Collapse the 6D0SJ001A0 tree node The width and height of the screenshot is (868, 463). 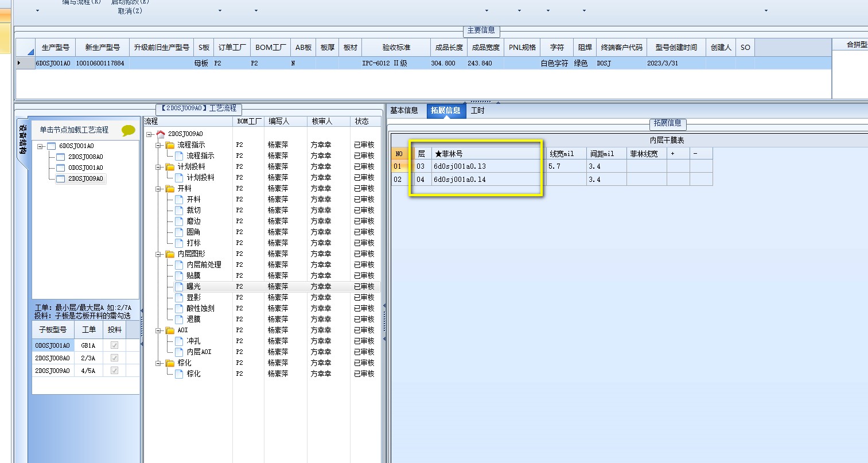tap(40, 146)
